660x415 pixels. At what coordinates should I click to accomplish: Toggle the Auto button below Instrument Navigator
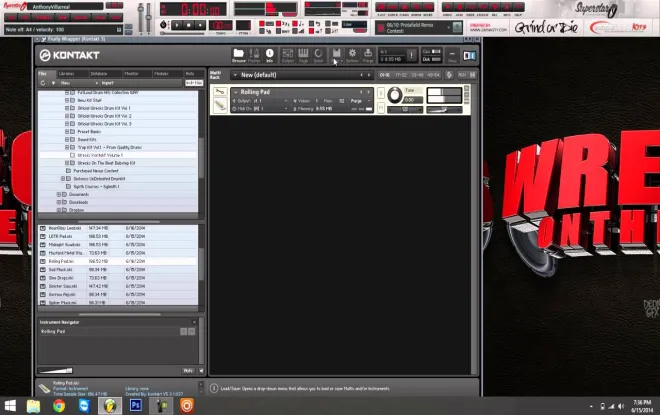coord(188,370)
